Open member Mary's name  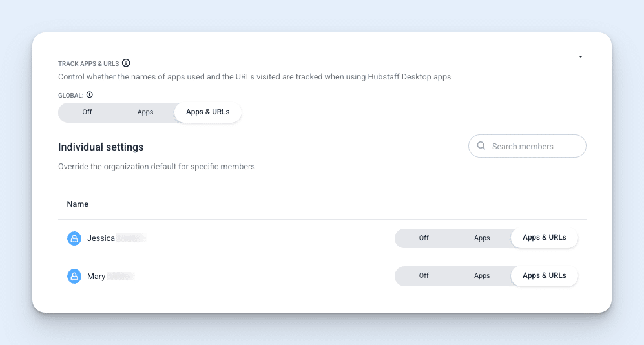tap(96, 277)
